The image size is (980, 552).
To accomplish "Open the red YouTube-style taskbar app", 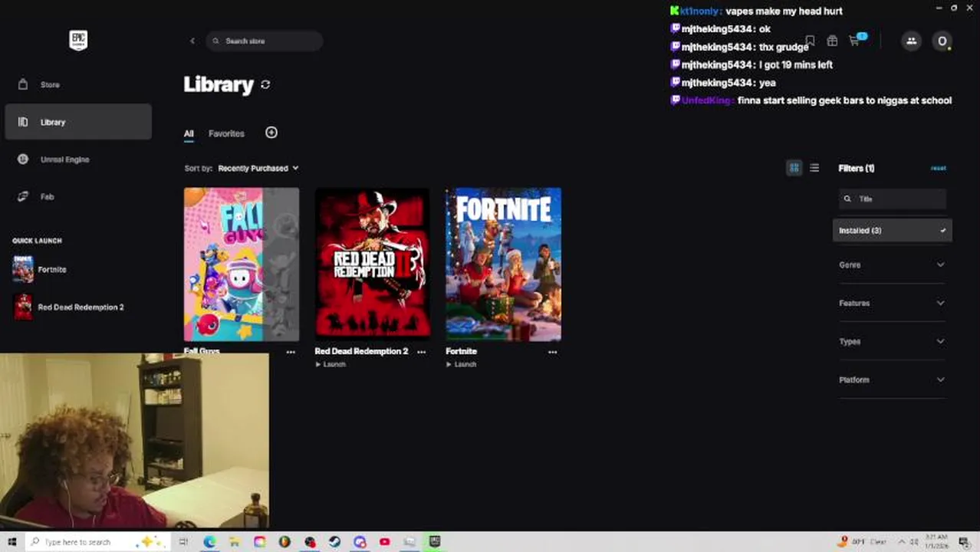I will pos(385,542).
